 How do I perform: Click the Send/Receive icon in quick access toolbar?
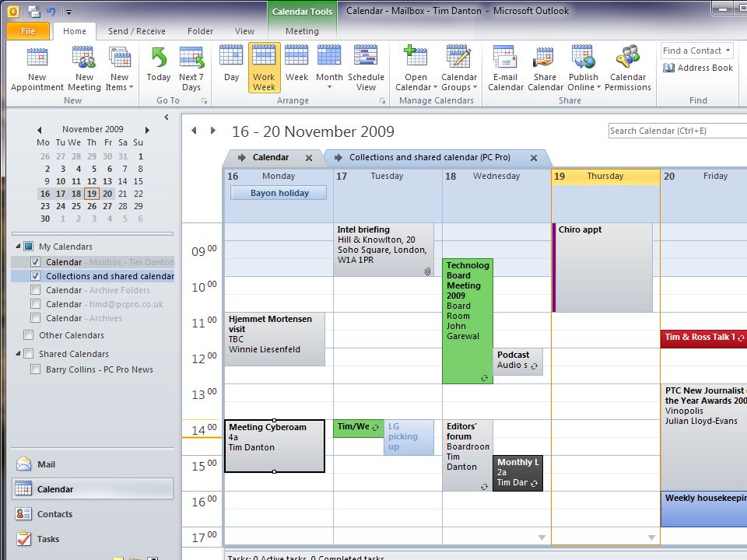tap(33, 11)
